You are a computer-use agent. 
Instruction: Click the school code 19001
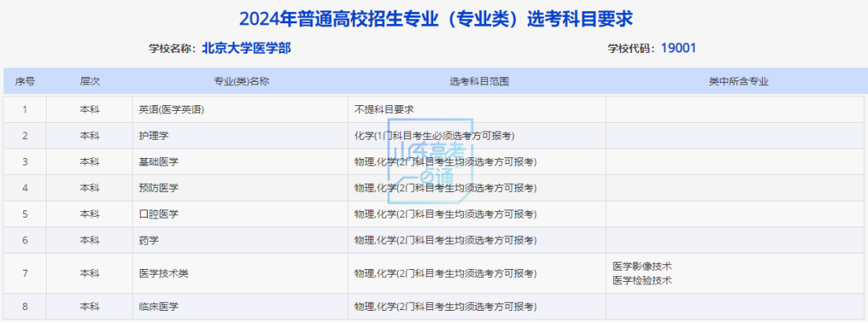tap(678, 48)
